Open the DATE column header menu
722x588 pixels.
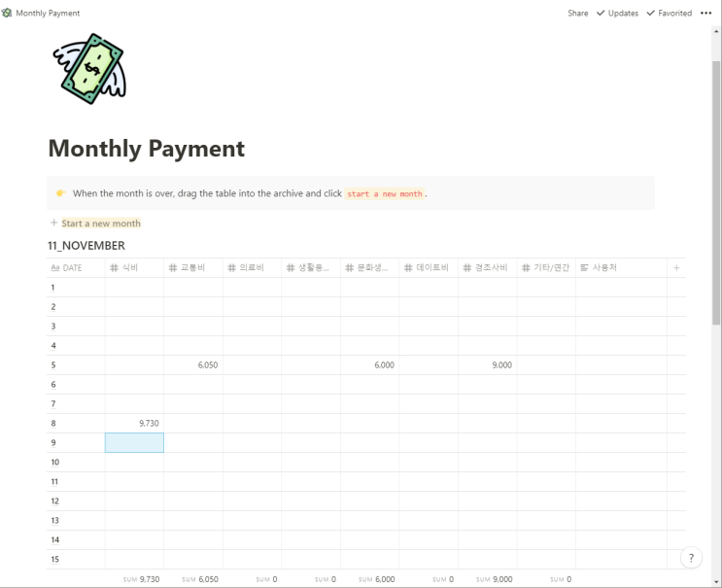(76, 267)
